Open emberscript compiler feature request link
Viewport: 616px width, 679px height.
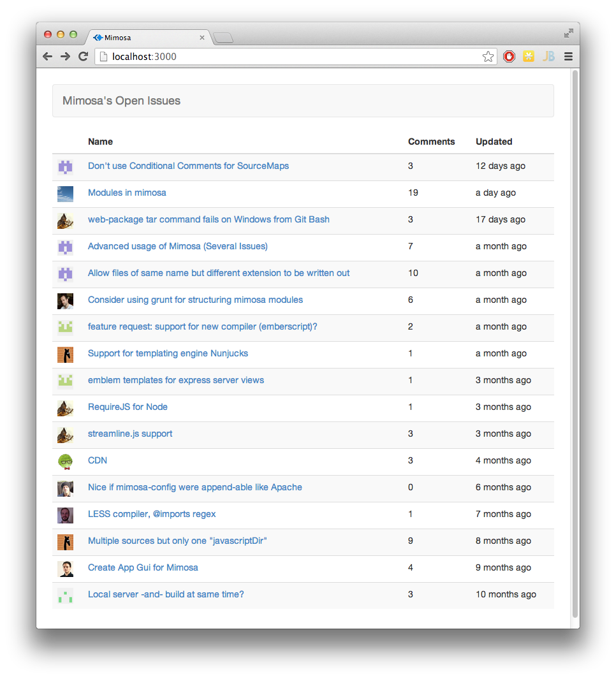[x=203, y=326]
